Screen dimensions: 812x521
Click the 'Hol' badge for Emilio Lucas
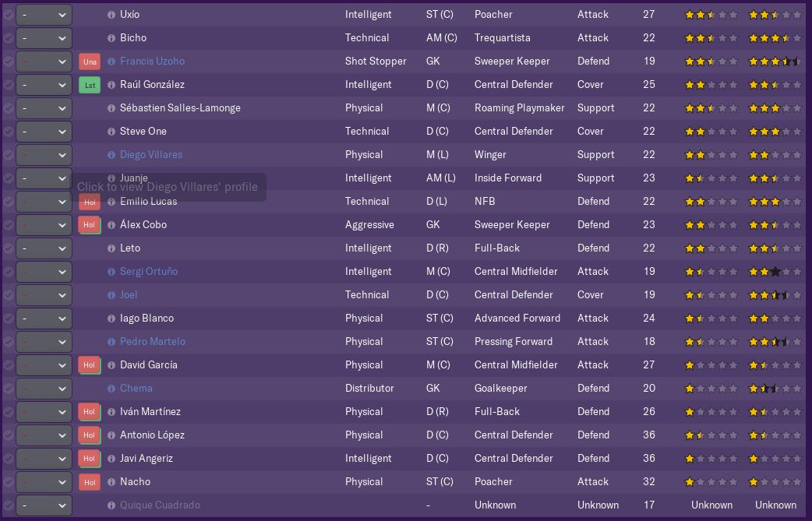tap(90, 202)
